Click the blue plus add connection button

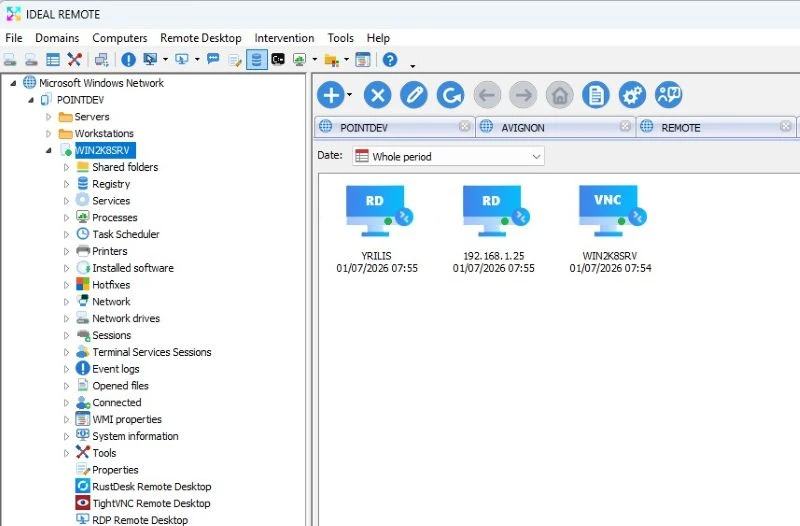tap(332, 95)
